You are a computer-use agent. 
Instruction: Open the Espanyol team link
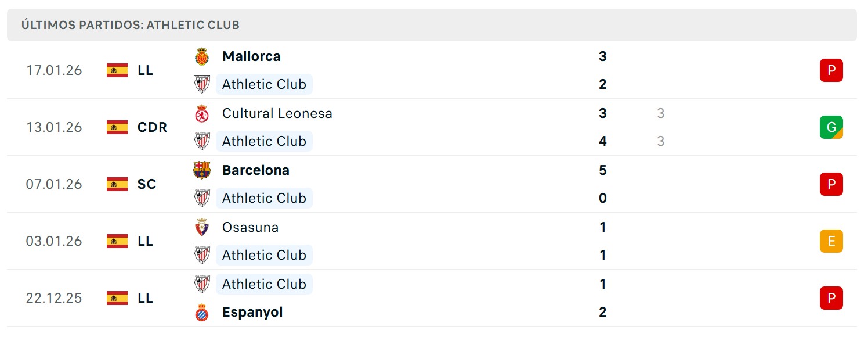click(252, 312)
